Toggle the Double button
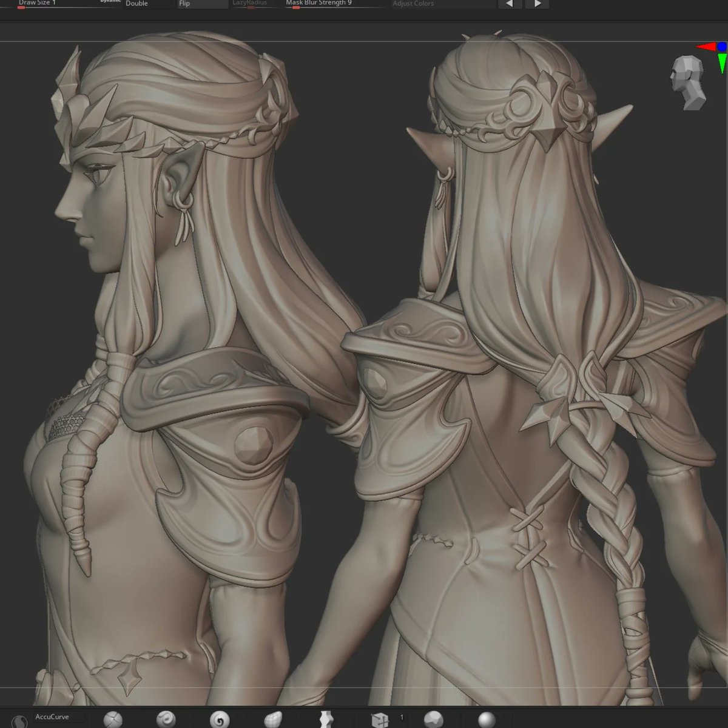The width and height of the screenshot is (728, 728). [x=149, y=4]
